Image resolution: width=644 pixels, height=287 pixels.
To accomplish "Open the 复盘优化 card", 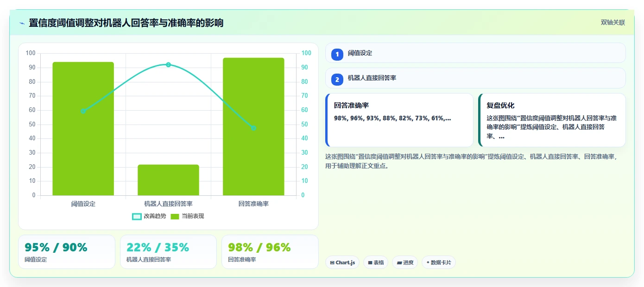I will [552, 120].
